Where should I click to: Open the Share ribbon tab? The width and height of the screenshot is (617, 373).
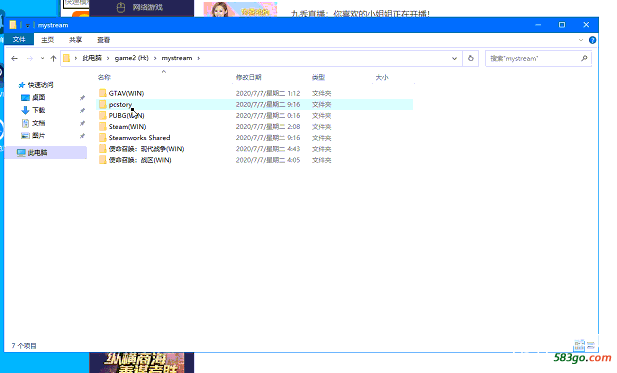76,40
